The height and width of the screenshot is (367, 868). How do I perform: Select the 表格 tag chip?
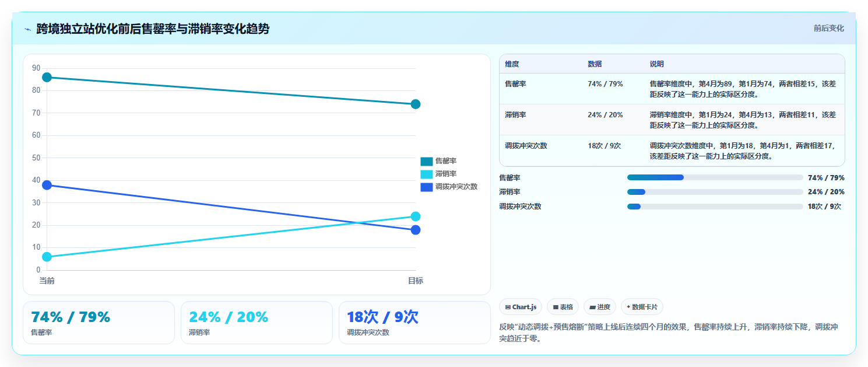coord(563,307)
